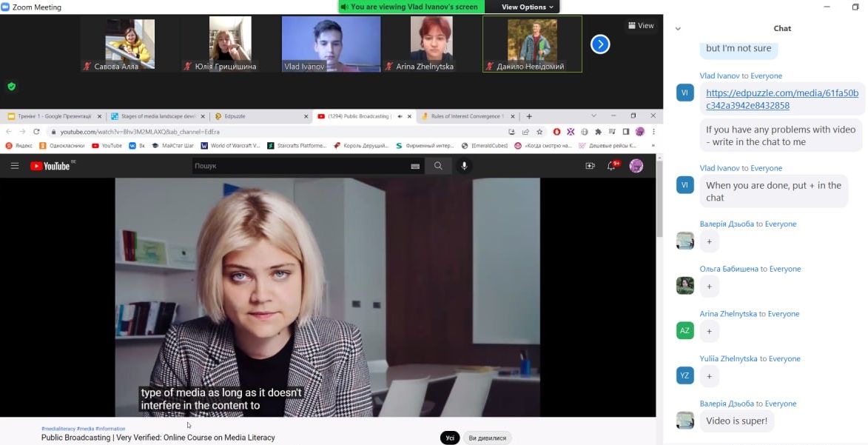Viewport: 868px width, 445px height.
Task: Click the Zoom encryption shield icon
Action: tap(11, 86)
